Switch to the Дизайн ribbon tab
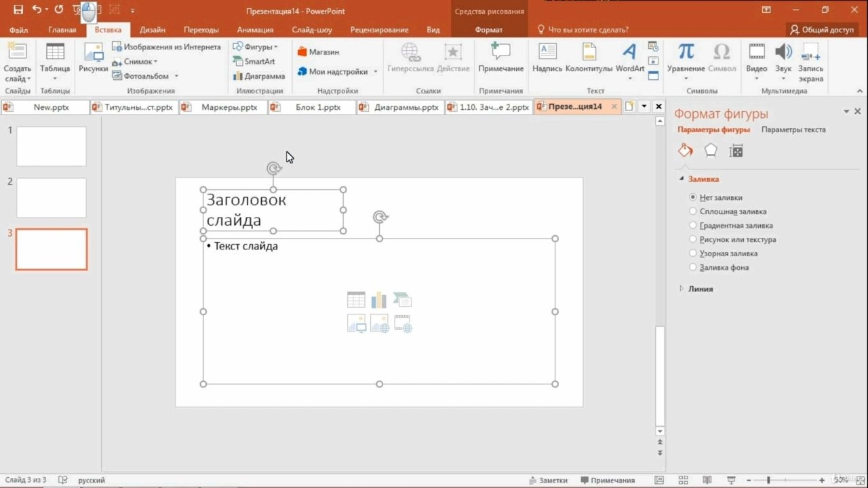The image size is (868, 488). point(153,30)
